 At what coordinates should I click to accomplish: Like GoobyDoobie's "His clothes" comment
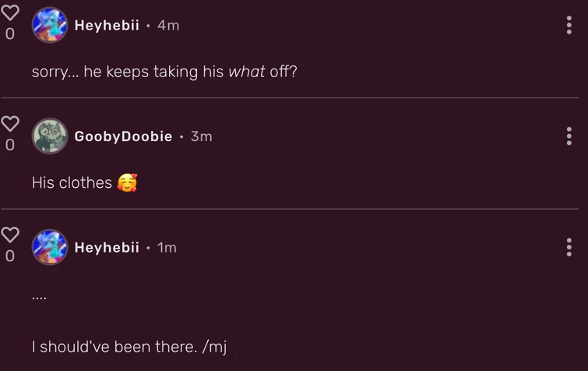pyautogui.click(x=9, y=124)
